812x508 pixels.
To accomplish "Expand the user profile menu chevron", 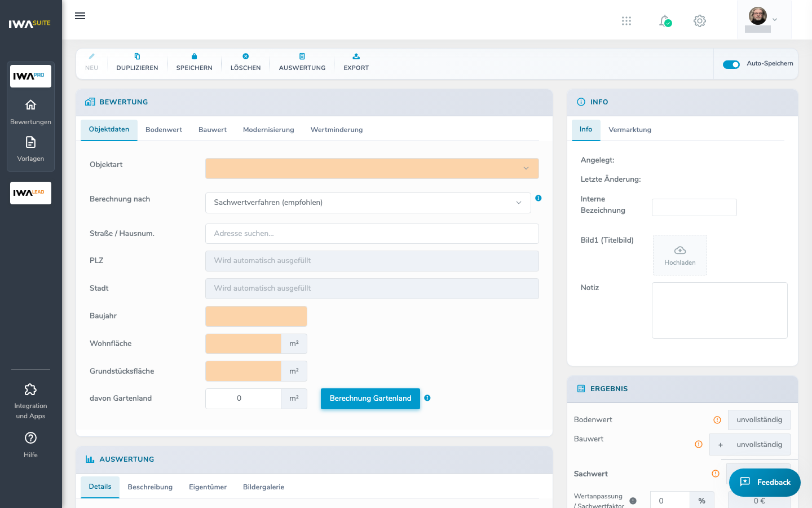I will [x=775, y=20].
